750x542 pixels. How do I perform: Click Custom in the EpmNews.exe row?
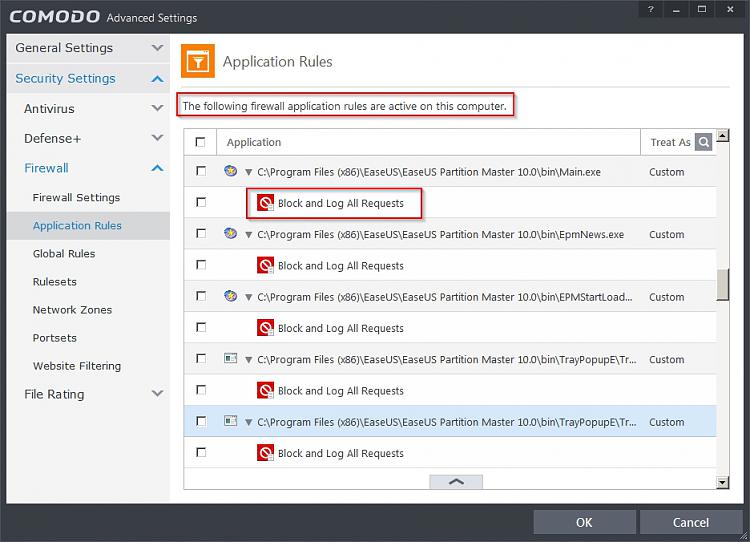point(666,234)
